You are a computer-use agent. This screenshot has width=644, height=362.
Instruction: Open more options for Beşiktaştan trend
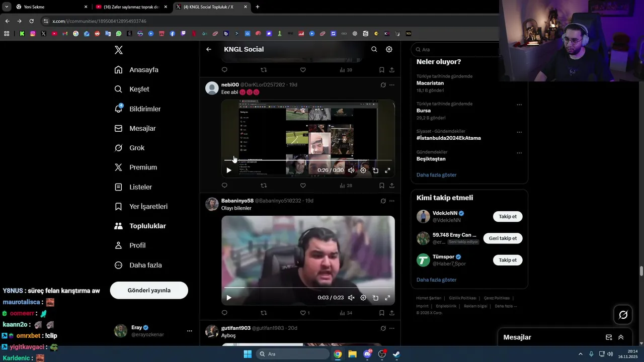tap(519, 153)
